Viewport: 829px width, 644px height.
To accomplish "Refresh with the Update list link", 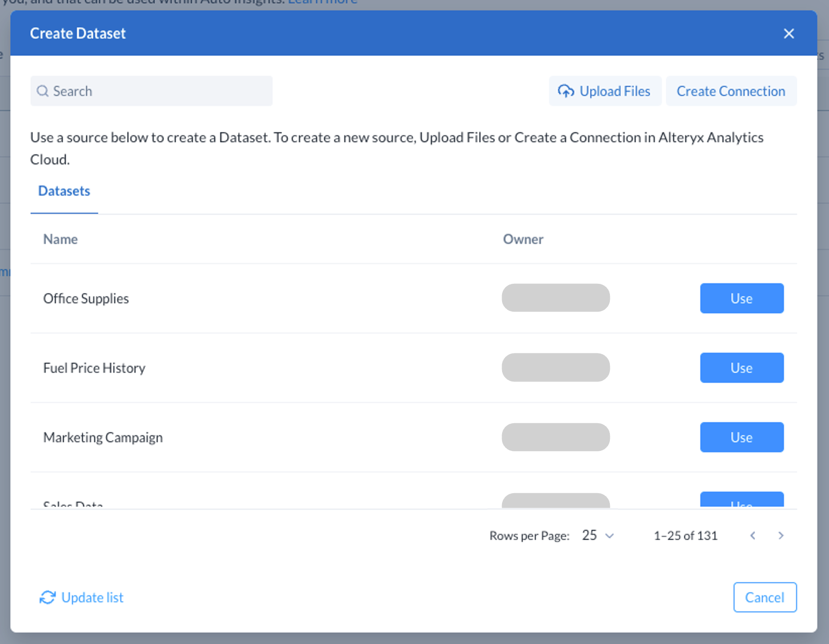I will [x=82, y=597].
